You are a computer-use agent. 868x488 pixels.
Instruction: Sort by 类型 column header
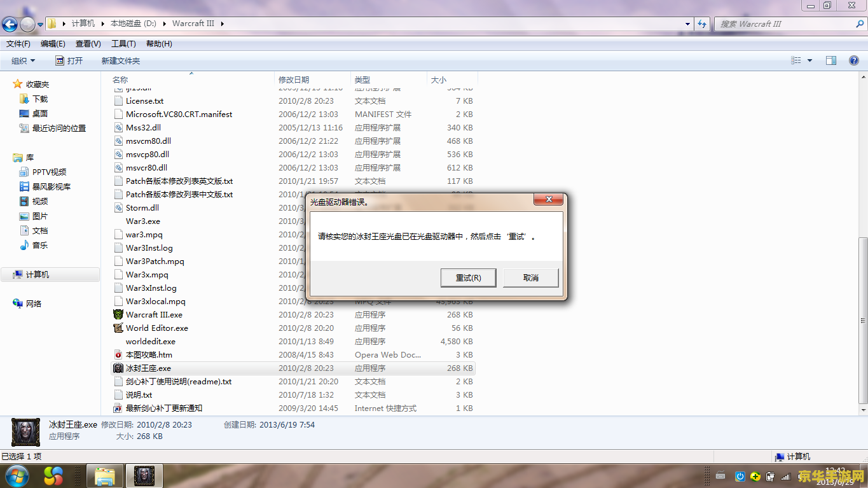pos(362,80)
